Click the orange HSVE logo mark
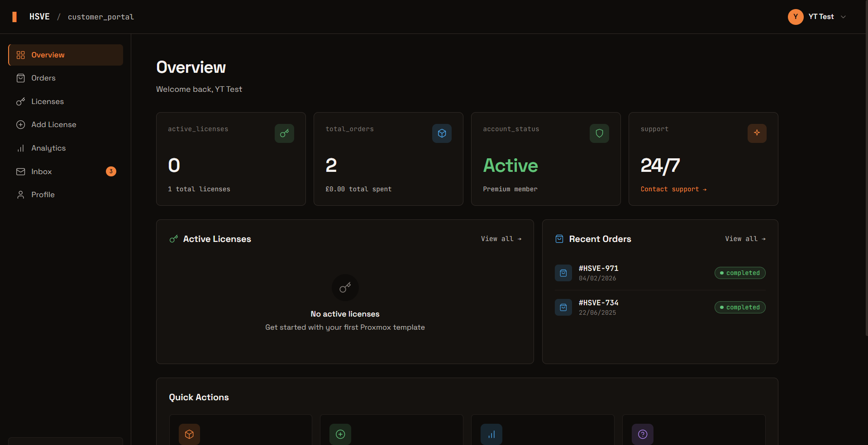The image size is (868, 445). 14,17
